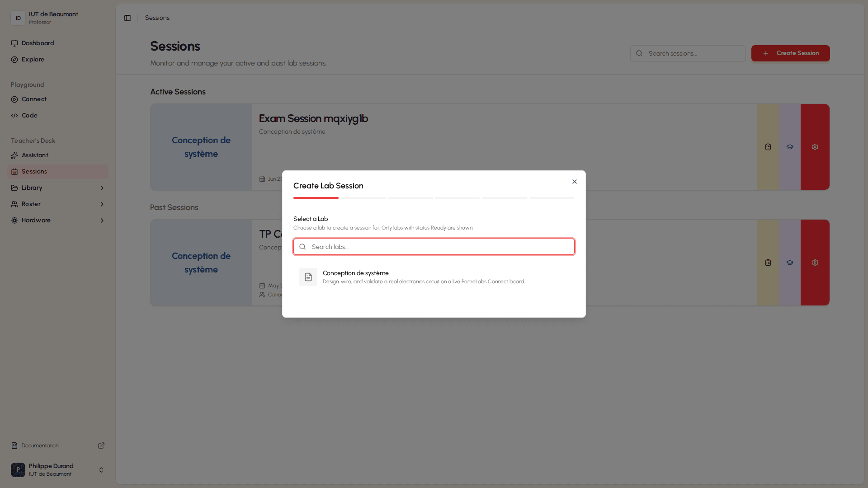Open settings gear on the past session card
The image size is (868, 488).
(x=815, y=263)
